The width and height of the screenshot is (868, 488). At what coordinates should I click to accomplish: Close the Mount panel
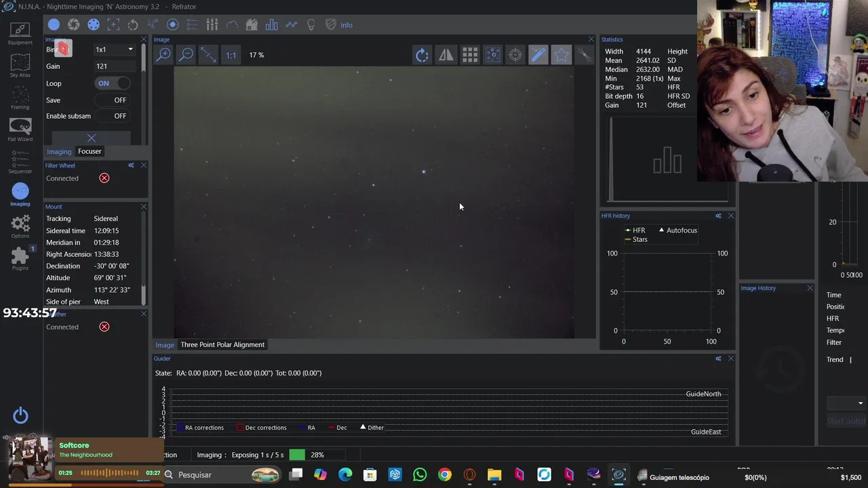pos(143,207)
